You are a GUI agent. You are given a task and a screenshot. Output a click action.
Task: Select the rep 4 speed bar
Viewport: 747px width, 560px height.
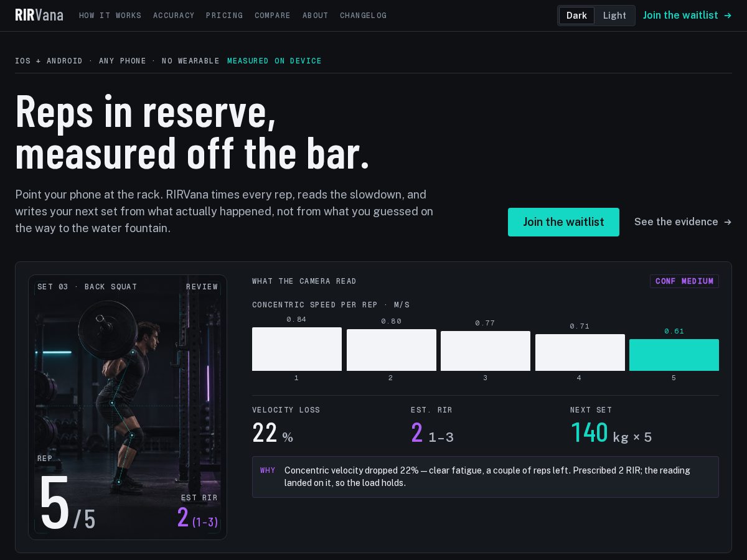tap(580, 353)
